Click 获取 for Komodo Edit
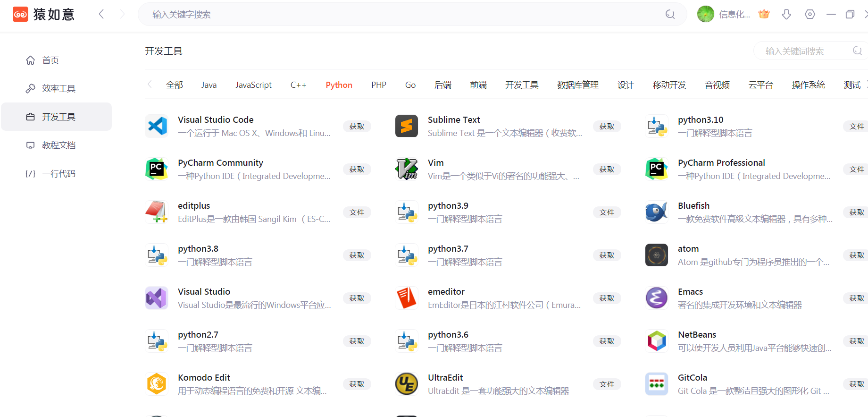868x417 pixels. pos(357,384)
